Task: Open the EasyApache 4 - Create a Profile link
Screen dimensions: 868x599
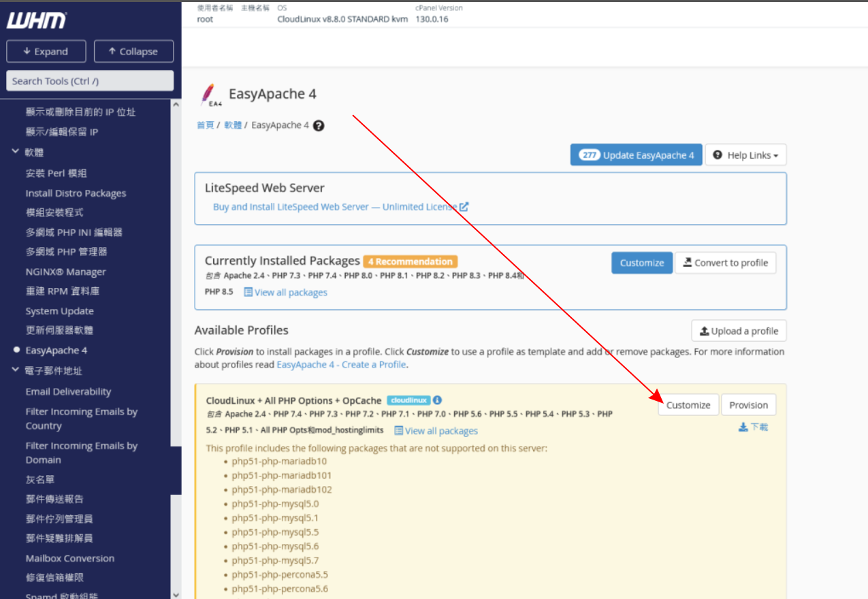Action: (341, 365)
